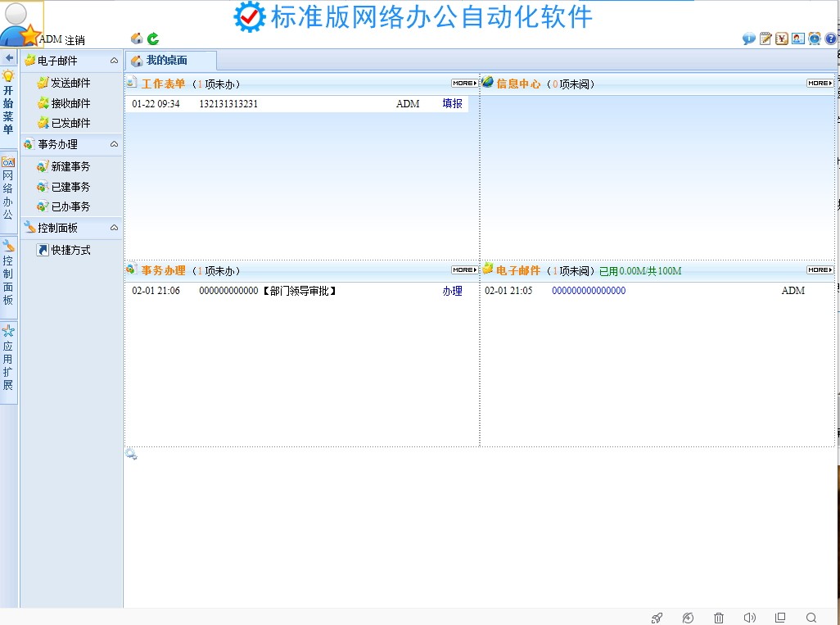Viewport: 840px width, 625px height.
Task: Click the trash can icon in bottom bar
Action: point(719,618)
